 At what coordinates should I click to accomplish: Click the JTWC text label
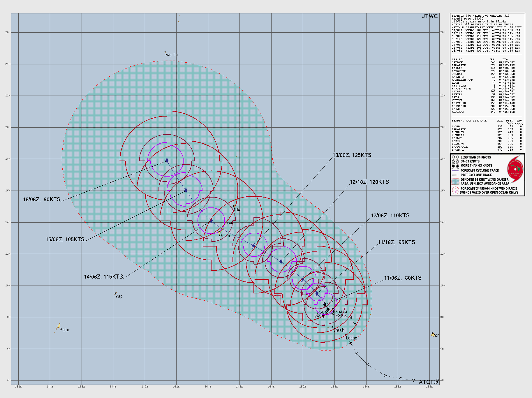click(x=429, y=16)
